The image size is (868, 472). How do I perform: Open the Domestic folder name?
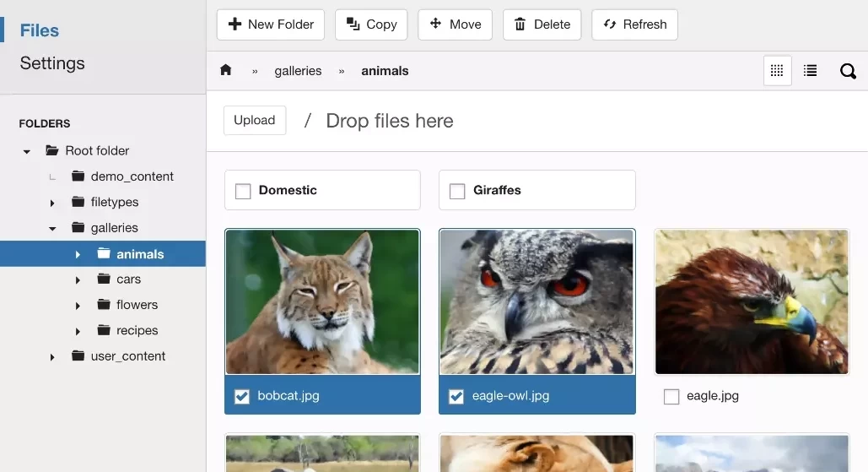coord(288,190)
